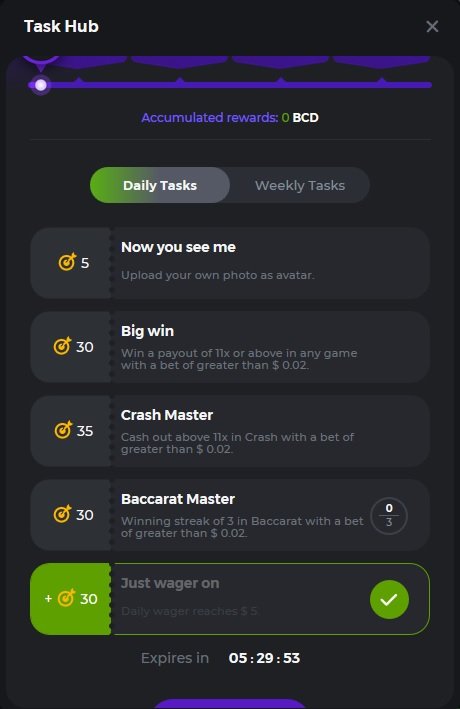Click the target icon beside reward 5
460x709 pixels.
coord(67,262)
